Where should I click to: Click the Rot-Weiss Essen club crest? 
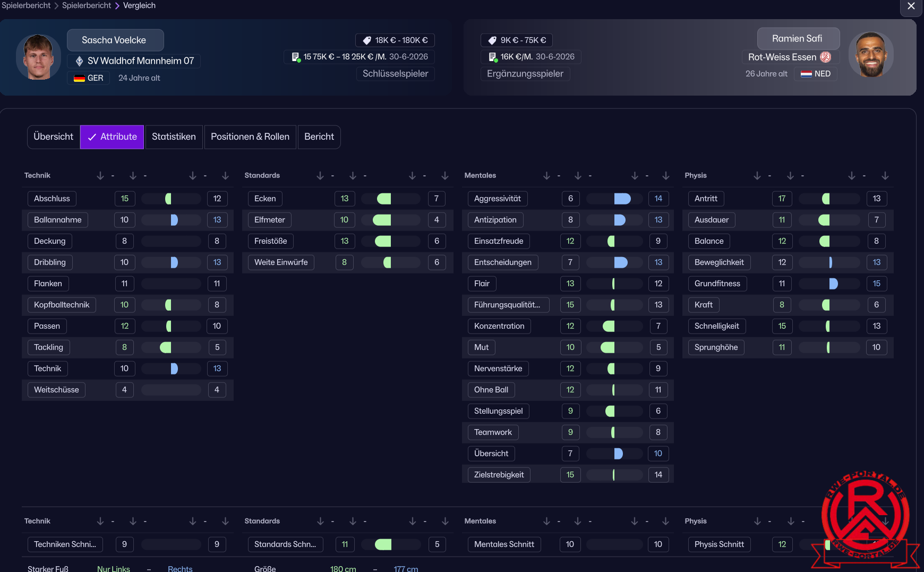[x=825, y=57]
